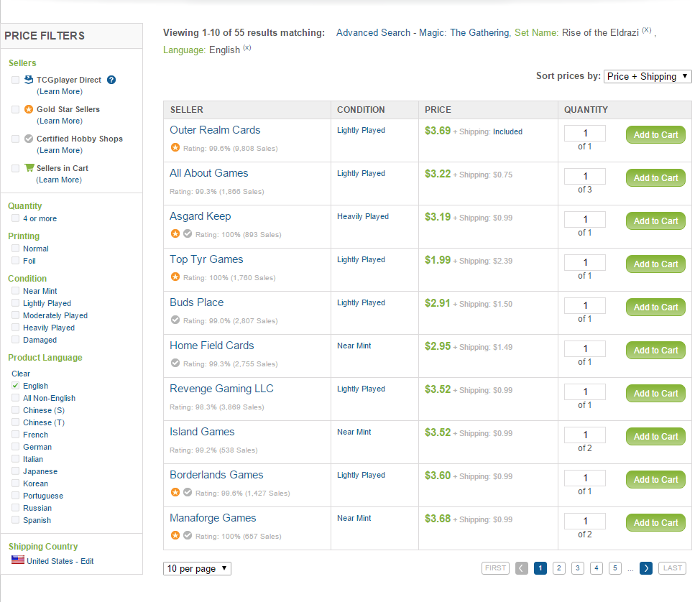The height and width of the screenshot is (602, 700).
Task: Check the Near Mint condition filter
Action: (x=16, y=290)
